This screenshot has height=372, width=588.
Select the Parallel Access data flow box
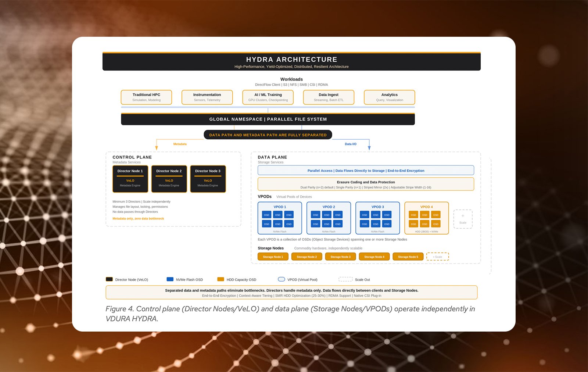(x=366, y=170)
